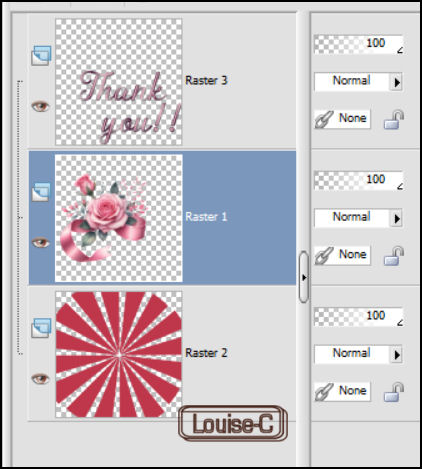
Task: Click the None link value for Raster 1
Action: coord(352,255)
